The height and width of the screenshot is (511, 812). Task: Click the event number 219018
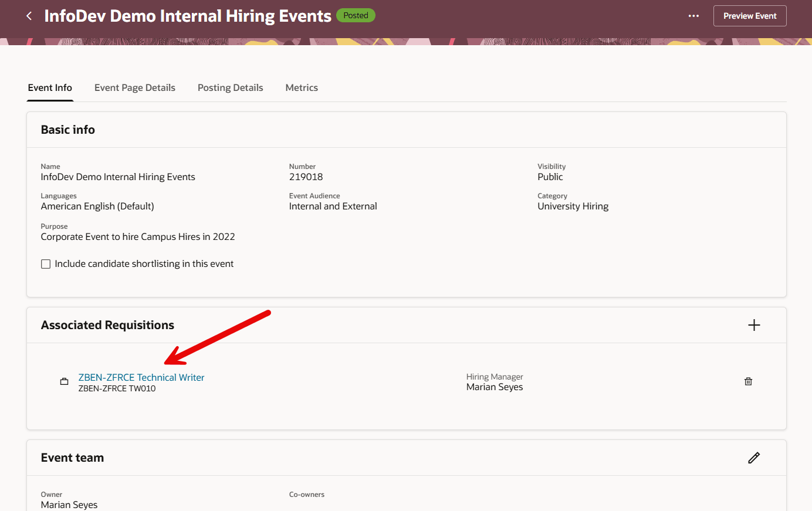306,177
